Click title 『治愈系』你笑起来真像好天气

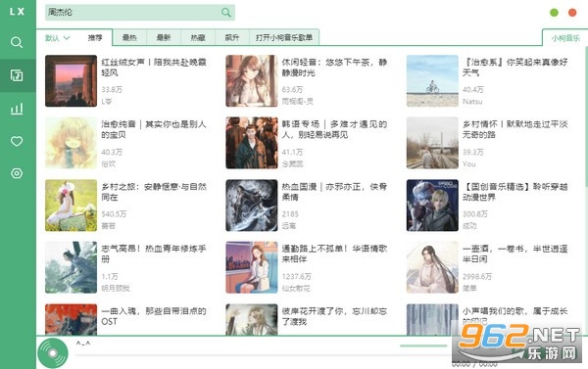515,68
